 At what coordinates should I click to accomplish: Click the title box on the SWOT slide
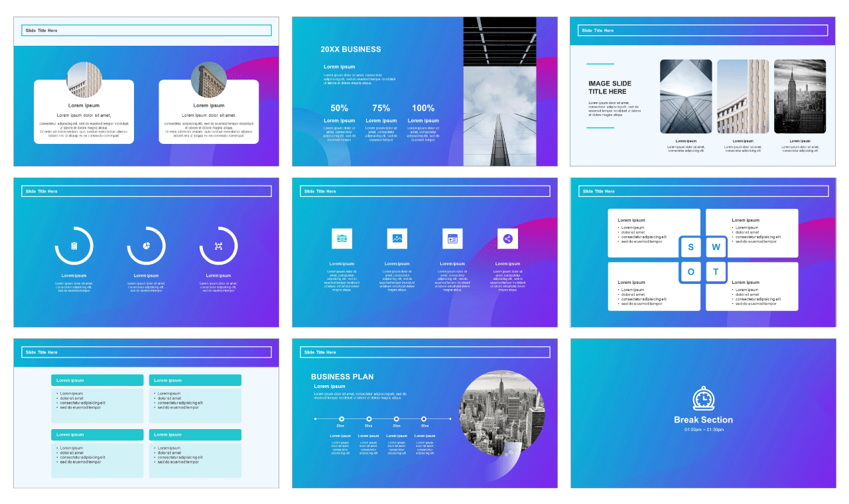click(x=703, y=191)
